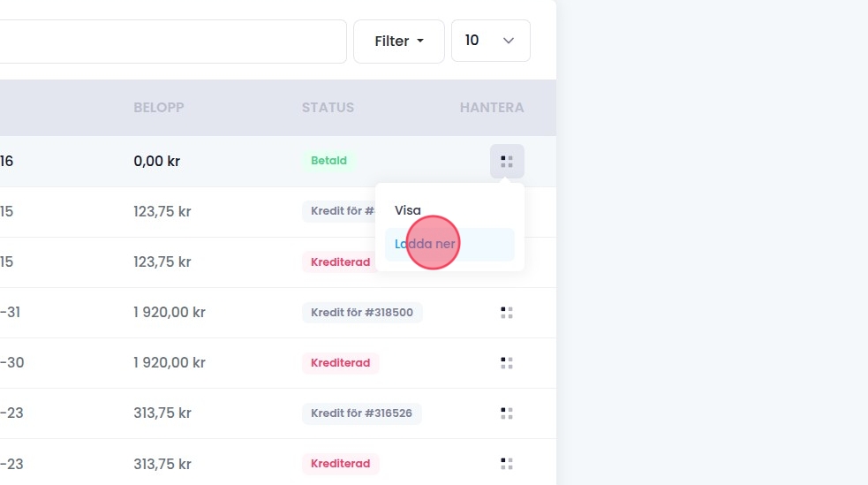The image size is (868, 485).
Task: Open actions icon for Kredit för #316526 row
Action: pyautogui.click(x=507, y=413)
